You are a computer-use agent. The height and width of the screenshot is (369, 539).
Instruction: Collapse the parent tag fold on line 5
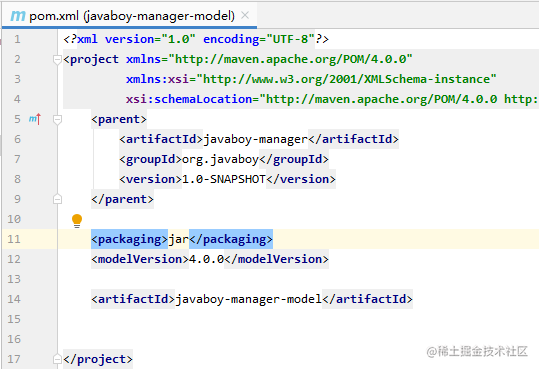click(57, 119)
